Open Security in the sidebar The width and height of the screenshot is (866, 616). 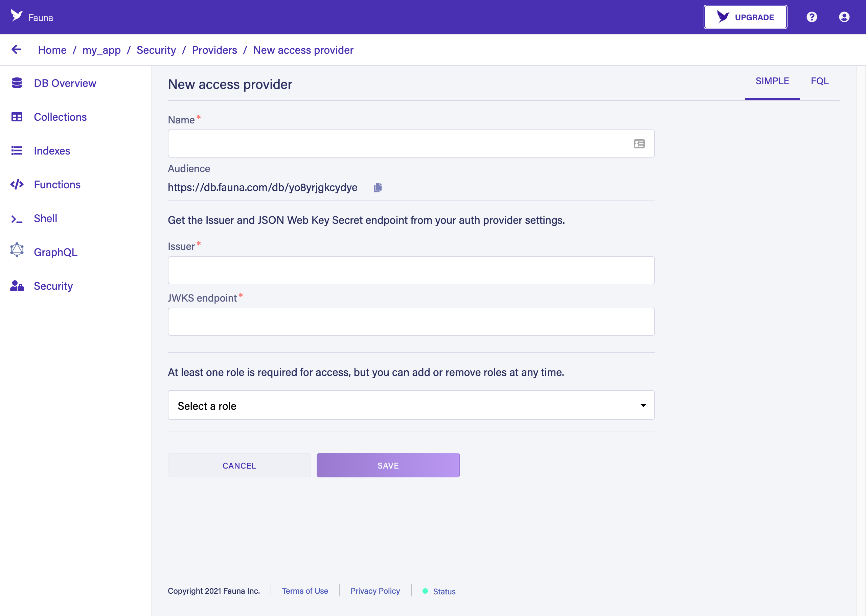click(x=53, y=286)
